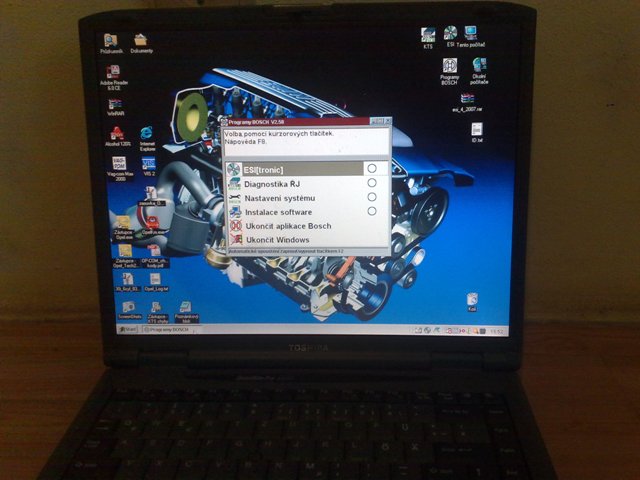Launch Alcohol 120% desktop icon
The height and width of the screenshot is (480, 640).
click(117, 133)
